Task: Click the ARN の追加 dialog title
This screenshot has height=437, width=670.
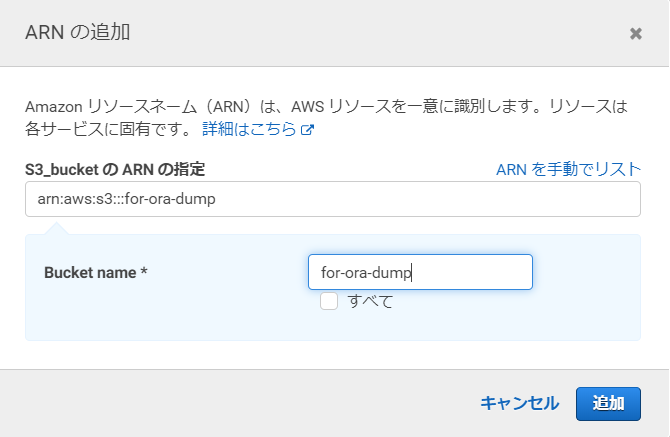Action: 78,32
